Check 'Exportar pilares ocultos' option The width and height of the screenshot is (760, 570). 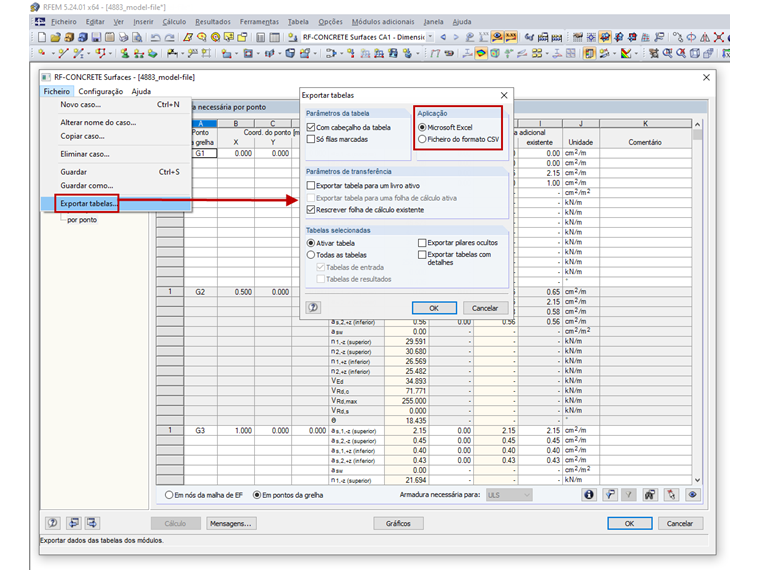point(422,243)
